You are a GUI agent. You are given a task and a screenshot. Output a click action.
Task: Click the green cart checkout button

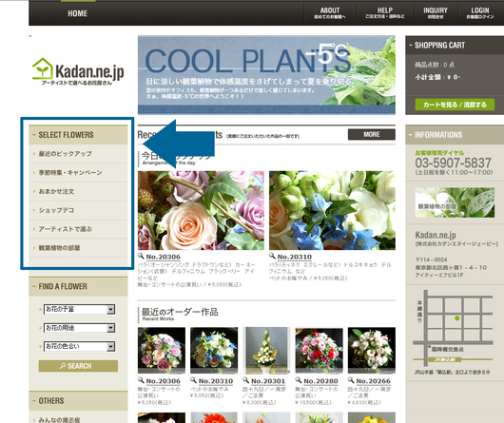(x=455, y=105)
